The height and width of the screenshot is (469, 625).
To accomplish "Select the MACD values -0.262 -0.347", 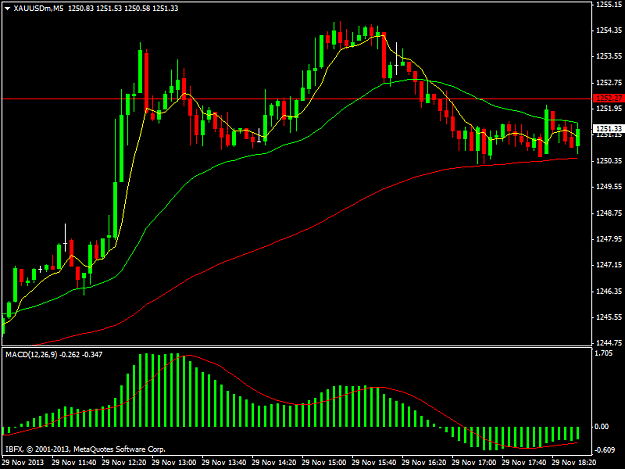I will 81,355.
